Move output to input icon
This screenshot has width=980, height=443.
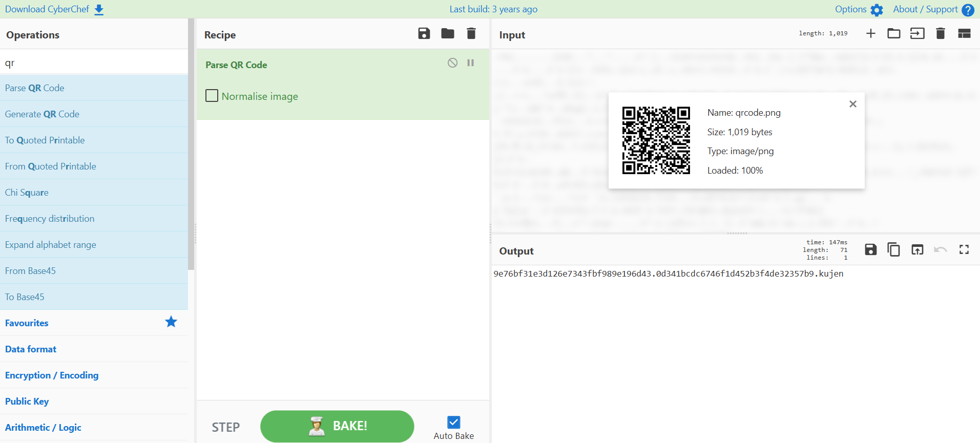[917, 250]
